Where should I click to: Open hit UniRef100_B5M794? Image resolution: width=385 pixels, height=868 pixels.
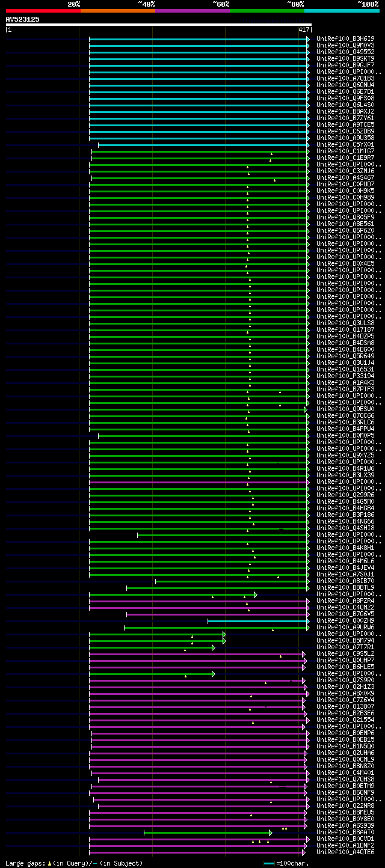[x=345, y=640]
